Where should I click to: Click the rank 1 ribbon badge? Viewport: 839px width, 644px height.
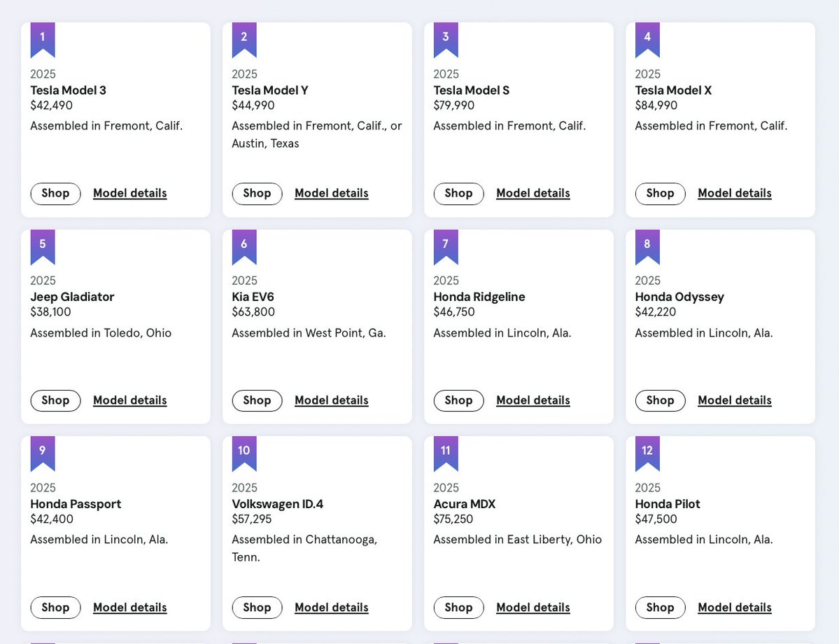(43, 40)
